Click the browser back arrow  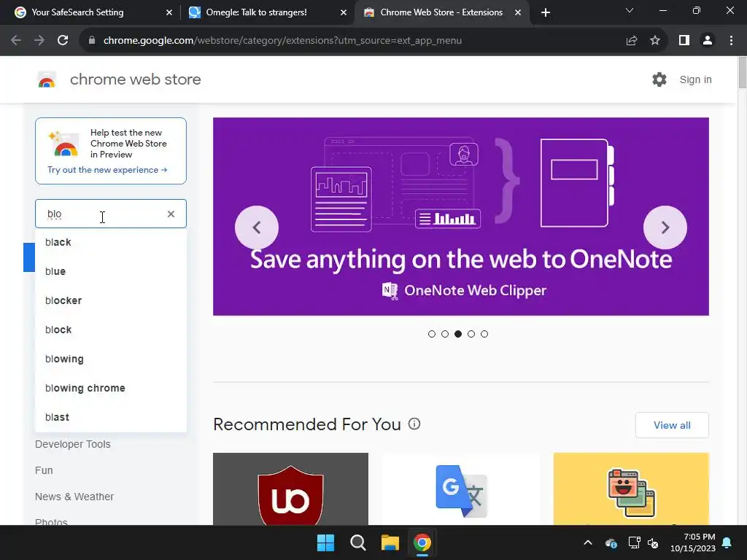pyautogui.click(x=16, y=41)
